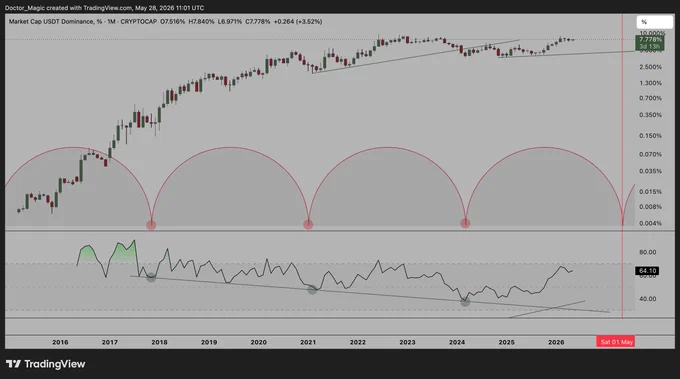Click the 0.350% price axis label

(x=651, y=115)
